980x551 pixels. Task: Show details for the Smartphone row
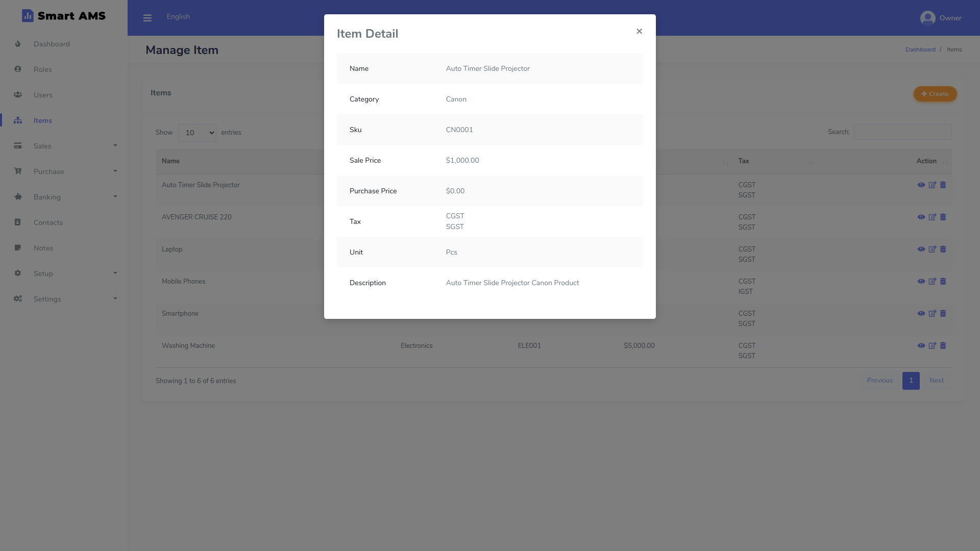point(922,313)
